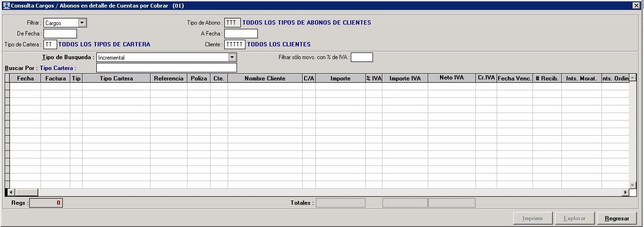Select the Tipo de Cartera code field
This screenshot has height=227, width=644.
(x=50, y=44)
